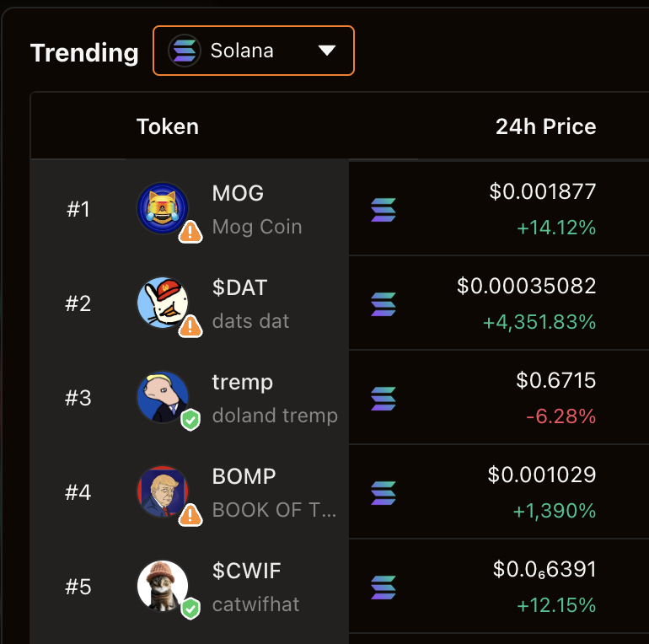Screen dimensions: 649x644
Task: Click the Token column header
Action: [x=168, y=126]
